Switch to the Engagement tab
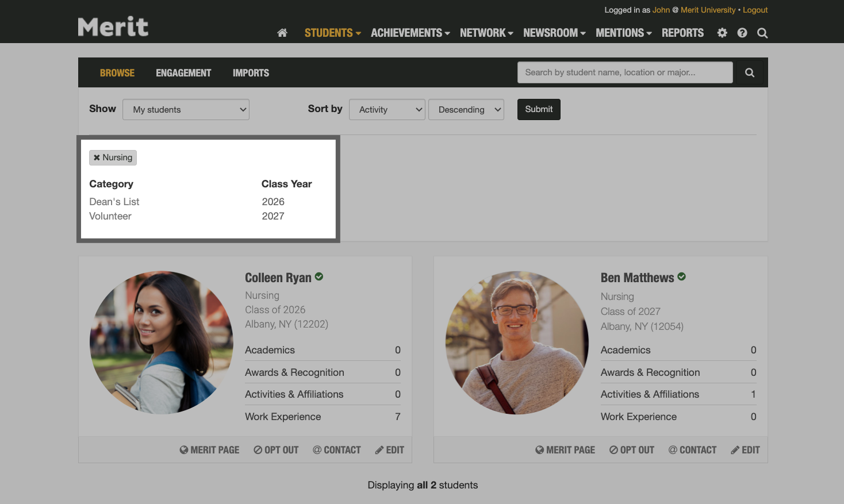The width and height of the screenshot is (844, 504). [183, 73]
